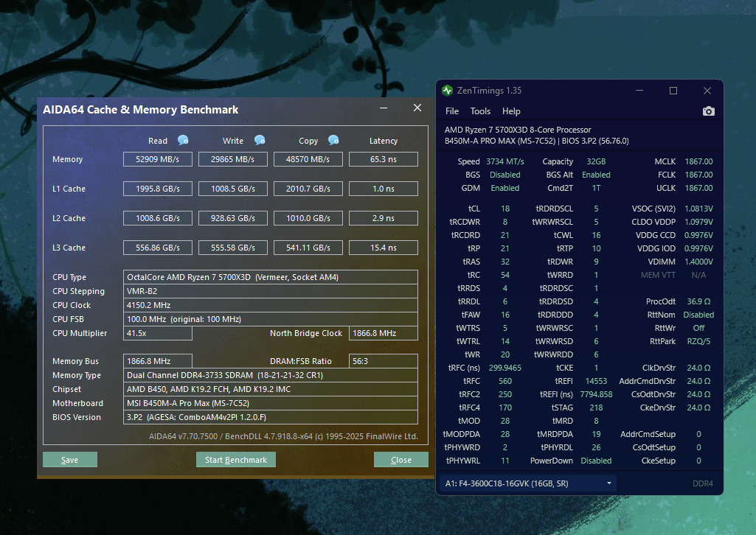This screenshot has width=756, height=535.
Task: Maximize the ZenTimings window
Action: (x=673, y=91)
